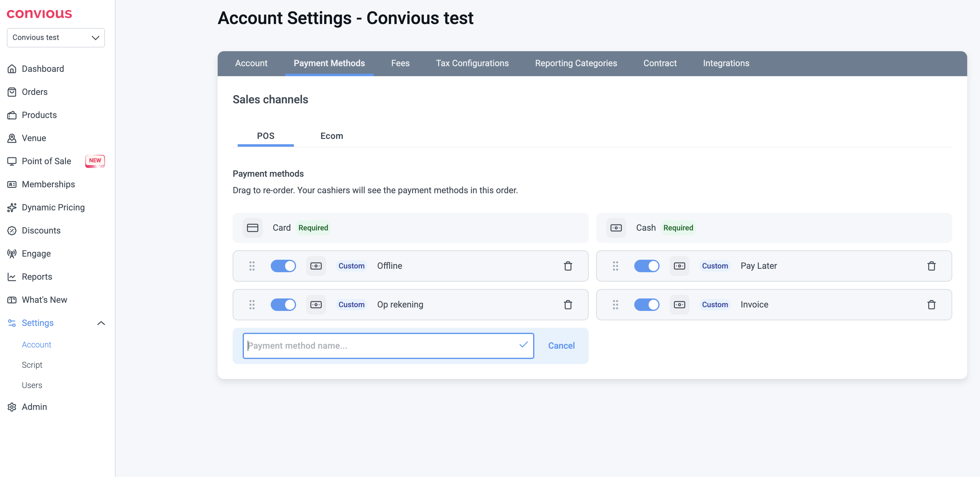Screen dimensions: 980x477
Task: Focus the Payment method name input field
Action: 388,346
